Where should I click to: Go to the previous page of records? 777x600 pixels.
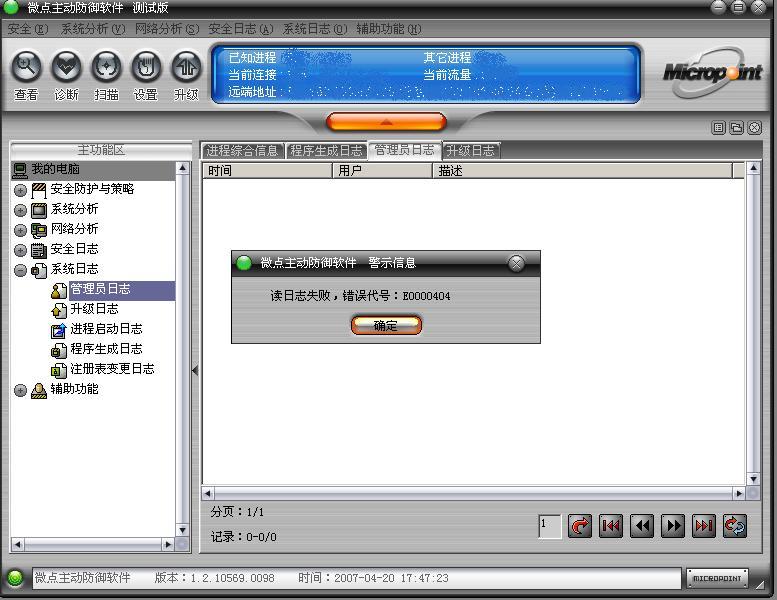642,526
